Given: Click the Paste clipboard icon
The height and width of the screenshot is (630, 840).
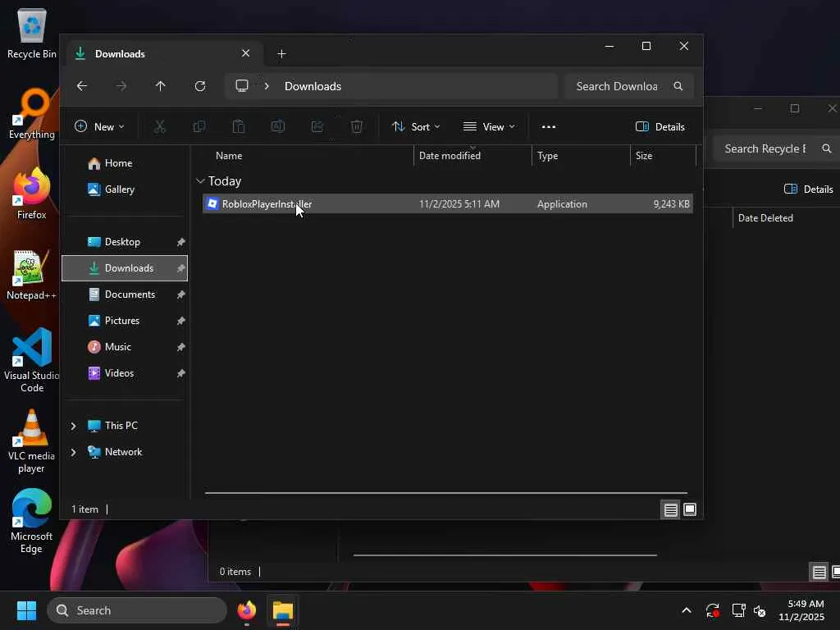Looking at the screenshot, I should (239, 127).
